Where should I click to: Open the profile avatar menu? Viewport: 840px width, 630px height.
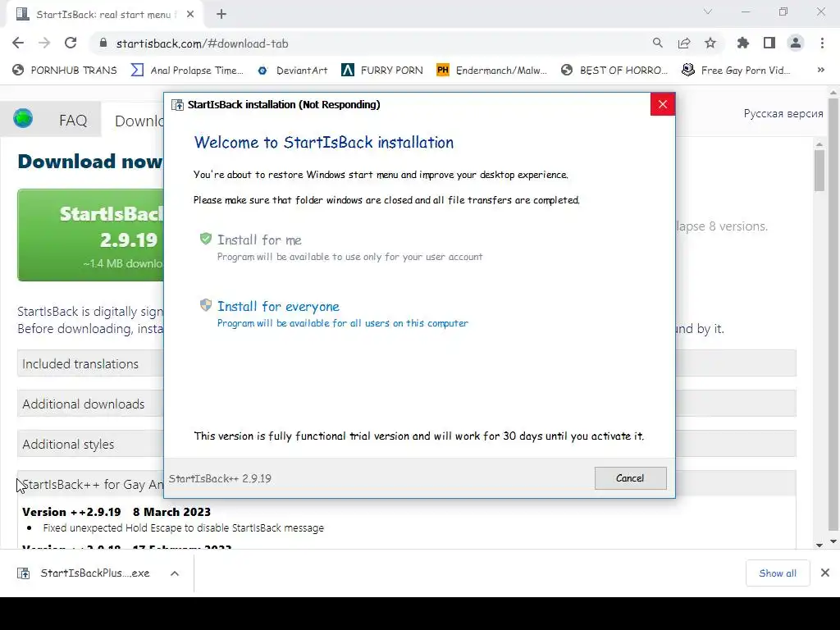point(796,43)
